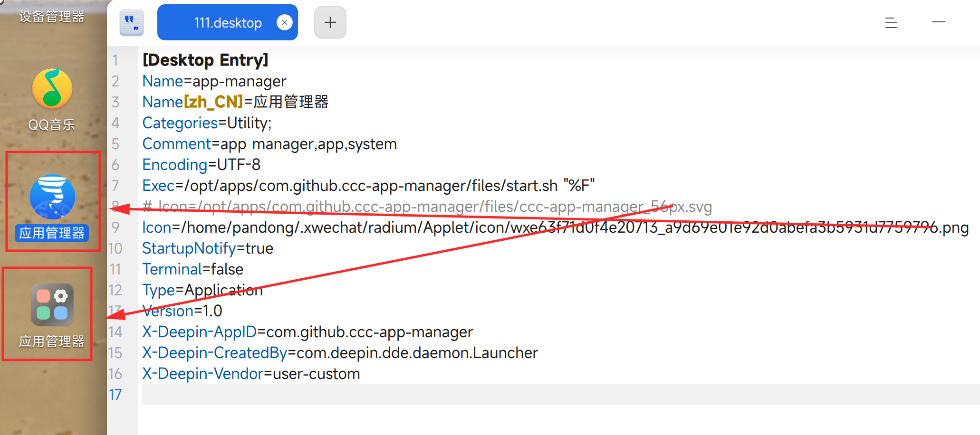980x435 pixels.
Task: Switch to the 111.desktop tab
Action: [x=228, y=22]
